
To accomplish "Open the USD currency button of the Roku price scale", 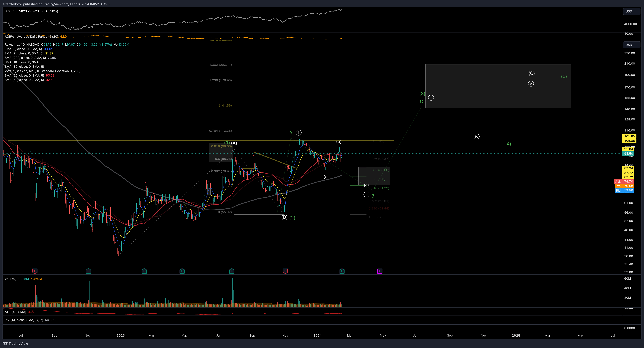I will click(632, 45).
